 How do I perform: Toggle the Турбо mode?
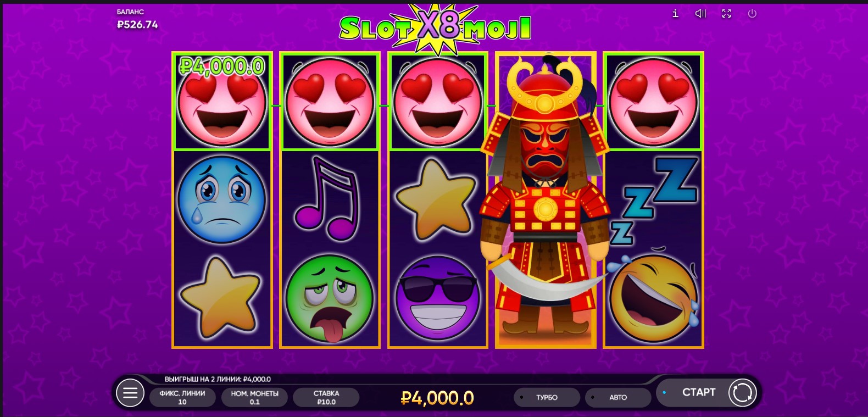click(x=547, y=397)
